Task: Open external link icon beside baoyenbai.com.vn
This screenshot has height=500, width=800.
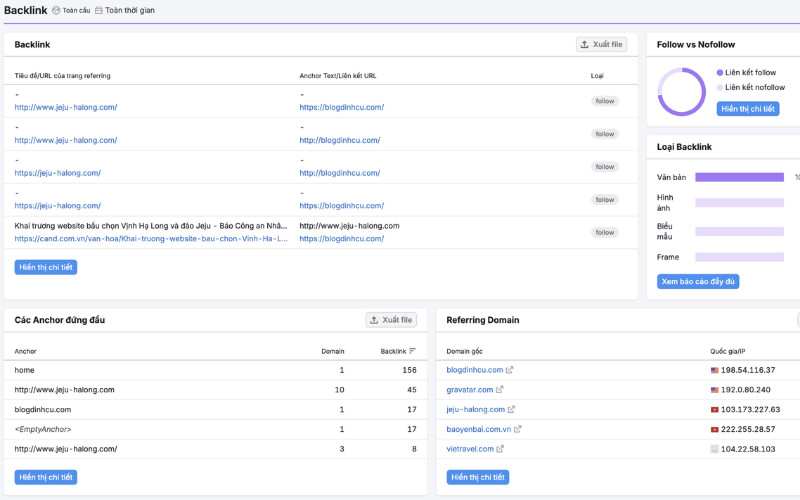Action: pos(517,429)
